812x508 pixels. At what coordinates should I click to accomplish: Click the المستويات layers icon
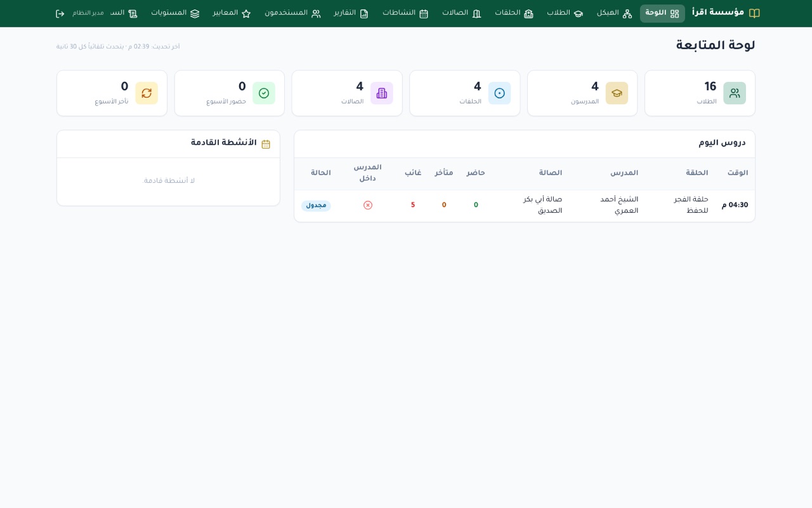tap(195, 13)
